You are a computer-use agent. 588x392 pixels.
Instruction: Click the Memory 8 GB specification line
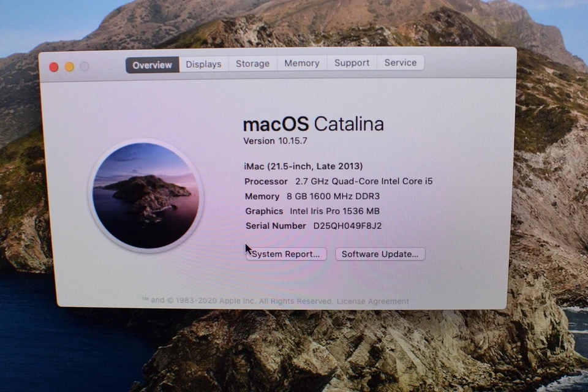[x=312, y=196]
